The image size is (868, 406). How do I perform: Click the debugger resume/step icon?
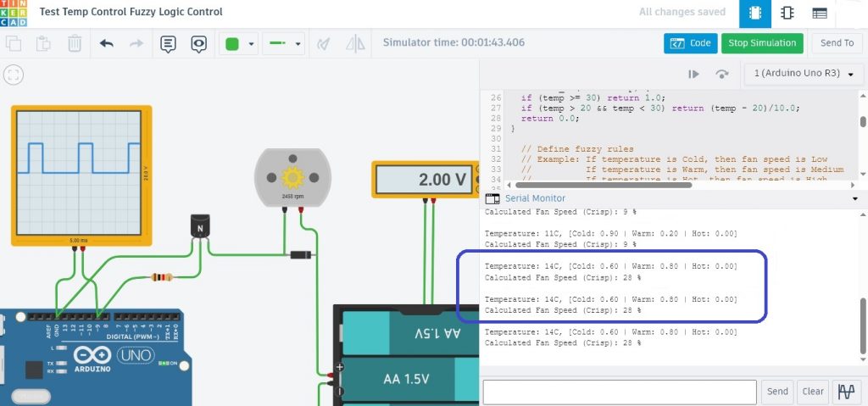(693, 75)
